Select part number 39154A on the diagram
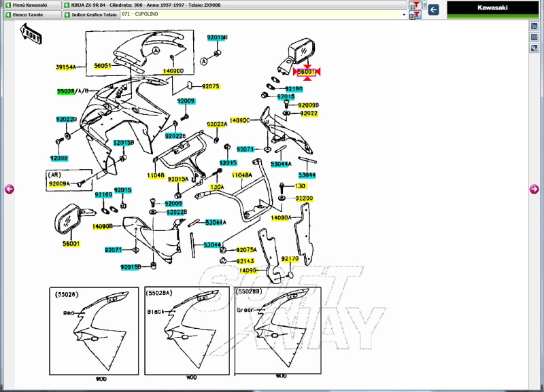The width and height of the screenshot is (544, 392). click(x=65, y=67)
